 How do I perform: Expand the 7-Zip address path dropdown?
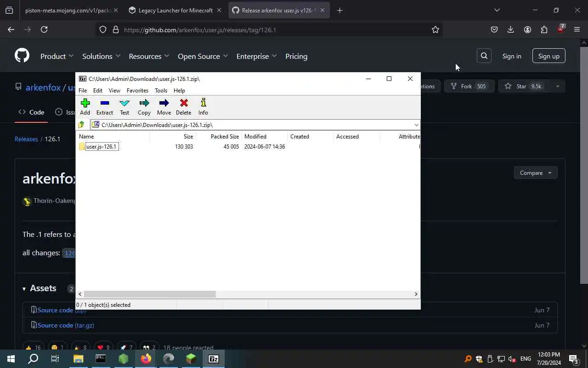pyautogui.click(x=416, y=125)
